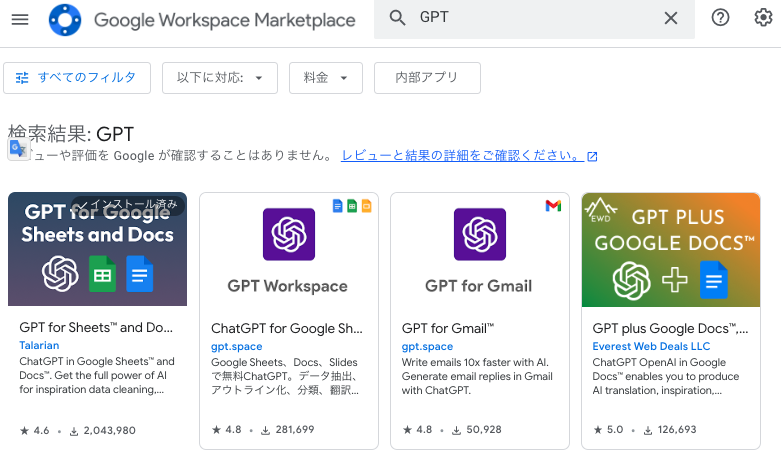Open the help question mark icon
This screenshot has height=455, width=781.
(720, 18)
